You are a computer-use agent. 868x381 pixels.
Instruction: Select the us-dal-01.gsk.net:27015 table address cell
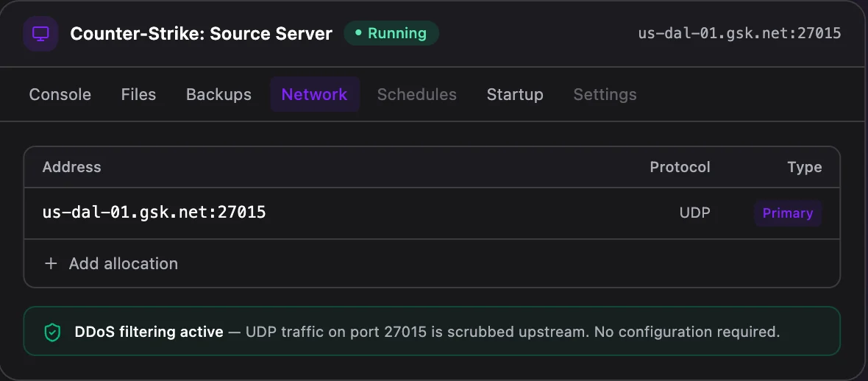point(154,213)
